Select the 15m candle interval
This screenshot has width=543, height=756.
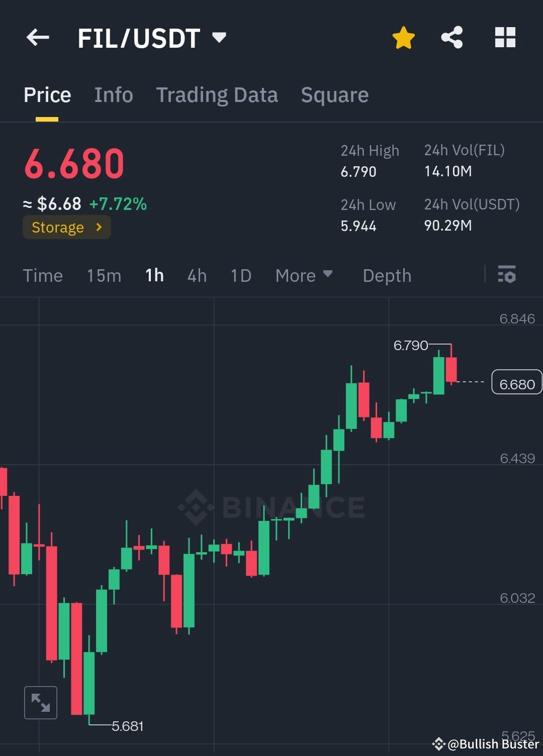[x=104, y=275]
